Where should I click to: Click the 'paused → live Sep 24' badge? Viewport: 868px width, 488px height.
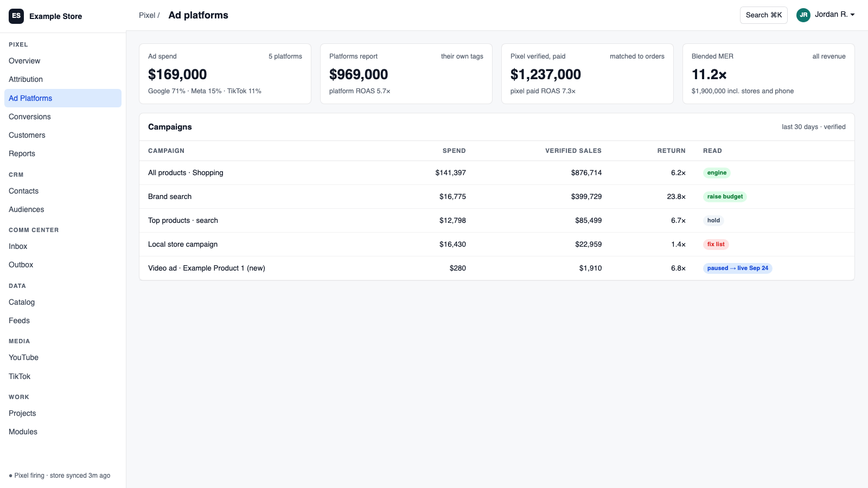click(x=738, y=268)
